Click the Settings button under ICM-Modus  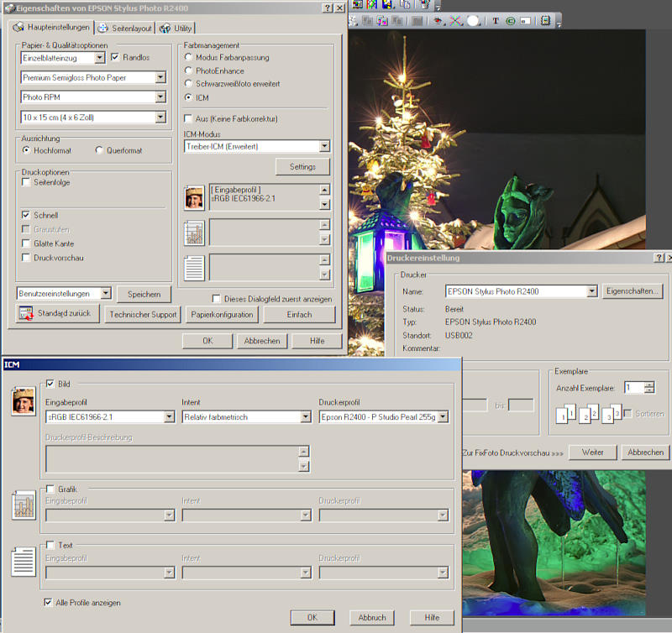click(x=302, y=166)
